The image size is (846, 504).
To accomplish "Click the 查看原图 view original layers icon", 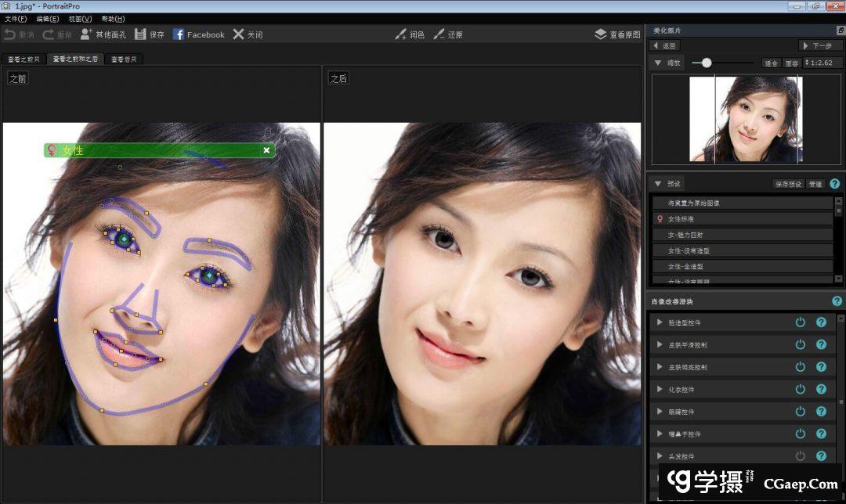I will pyautogui.click(x=600, y=34).
